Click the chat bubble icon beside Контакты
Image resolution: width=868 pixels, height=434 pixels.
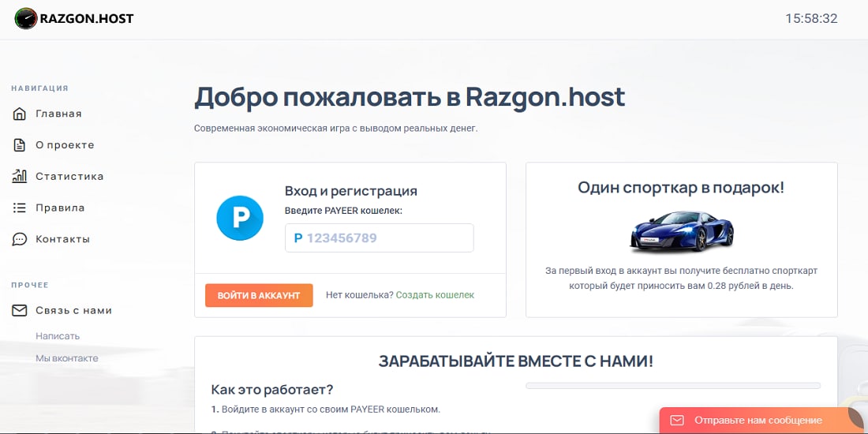click(20, 239)
